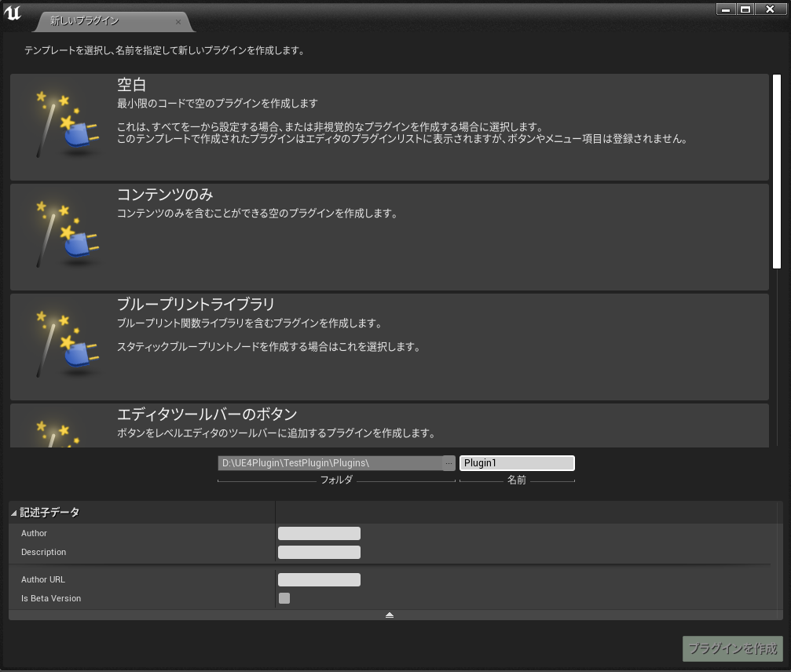Viewport: 791px width, 672px height.
Task: Click the Author input field
Action: 318,533
